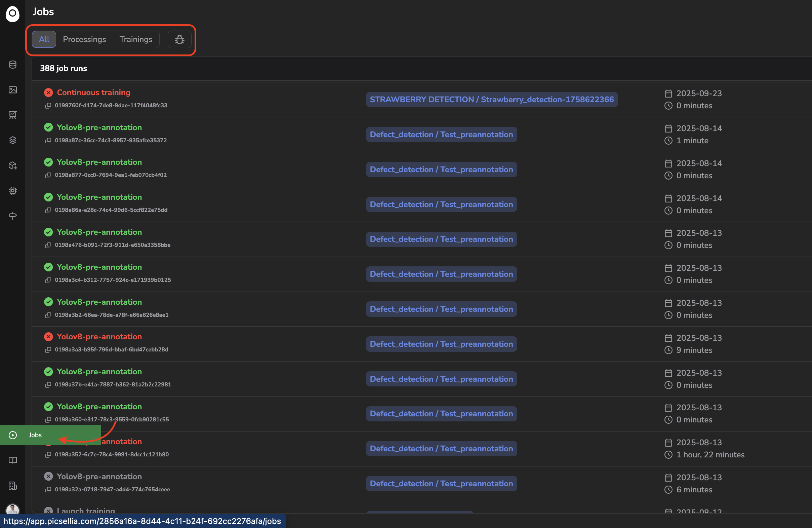Switch to the Processings tab
Viewport: 812px width, 528px height.
[84, 39]
